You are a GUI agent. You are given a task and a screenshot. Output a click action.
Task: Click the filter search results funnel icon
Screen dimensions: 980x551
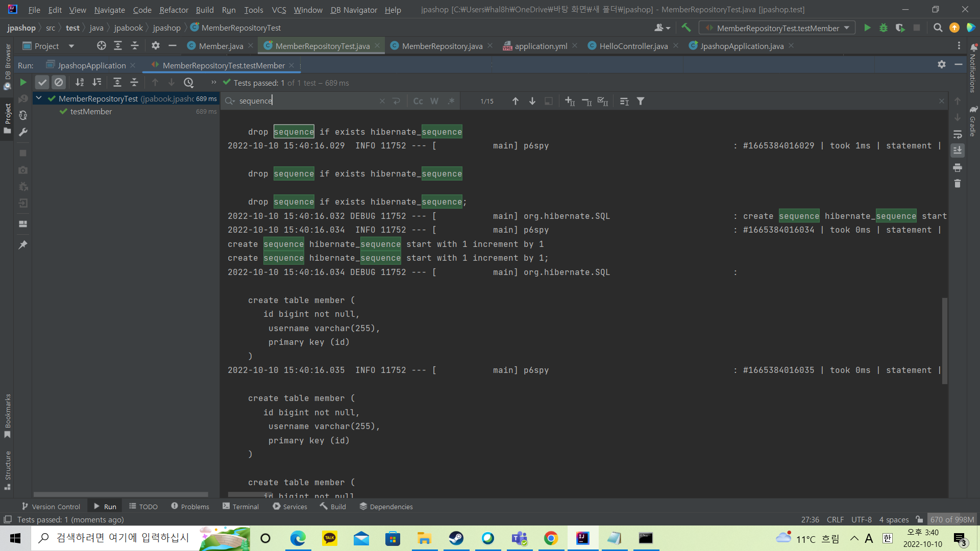[641, 101]
